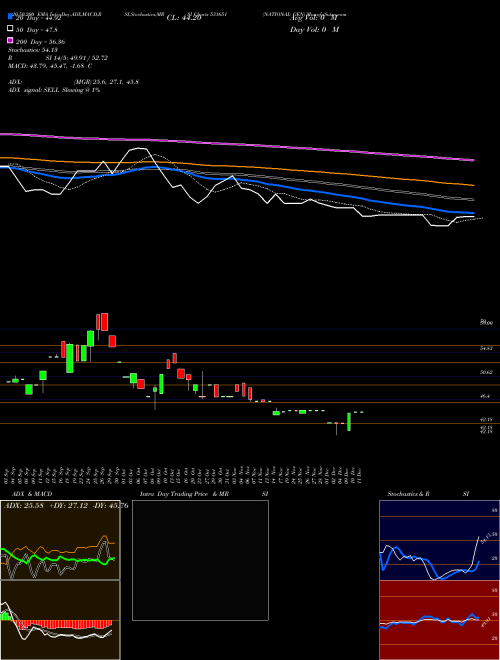Open the Stochastics & RSI panel title
Screen dimensions: 500x660
pos(428,494)
